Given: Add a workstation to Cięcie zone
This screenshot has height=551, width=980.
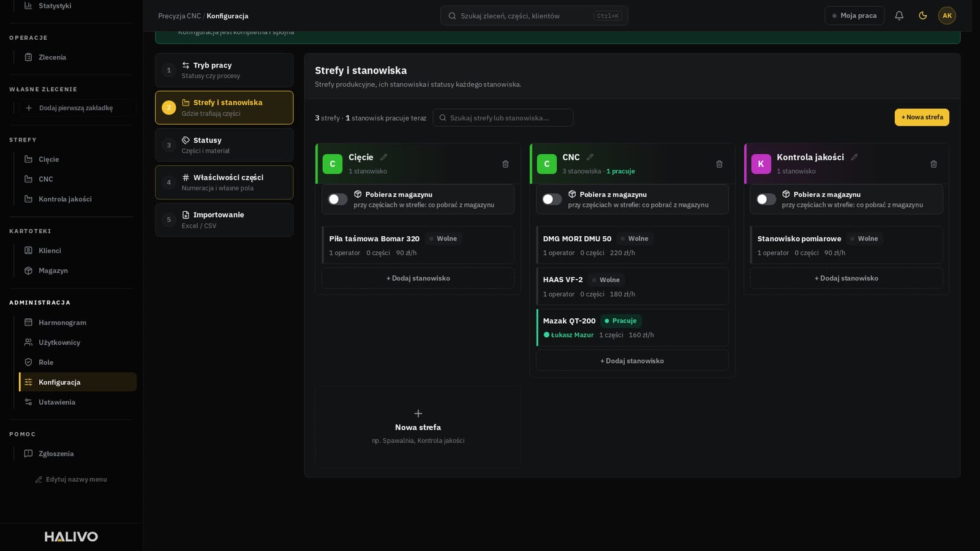Looking at the screenshot, I should tap(418, 278).
